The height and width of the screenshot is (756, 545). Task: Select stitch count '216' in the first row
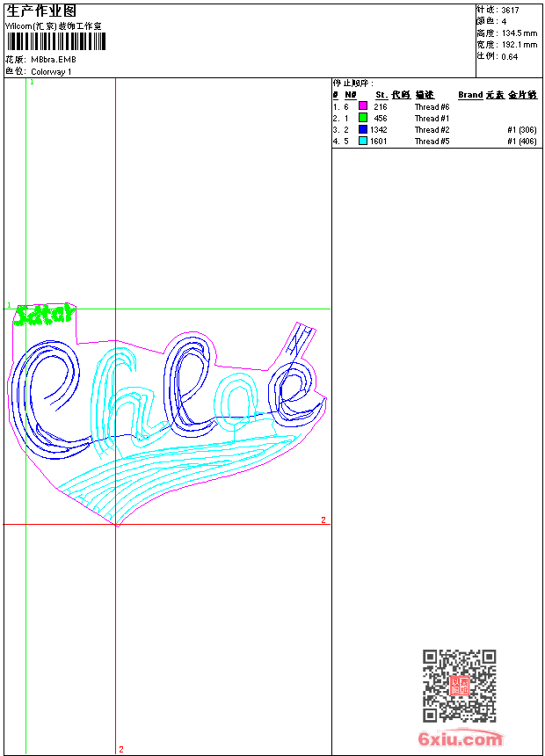[381, 107]
